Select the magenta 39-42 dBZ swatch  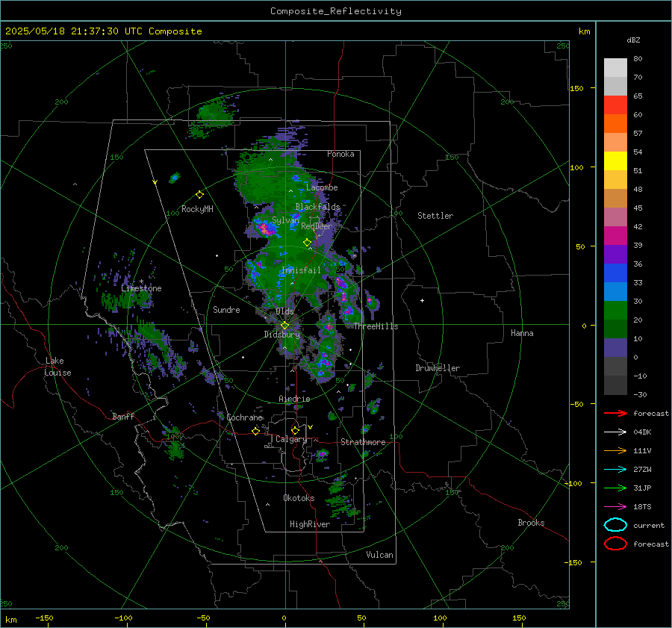click(x=615, y=236)
